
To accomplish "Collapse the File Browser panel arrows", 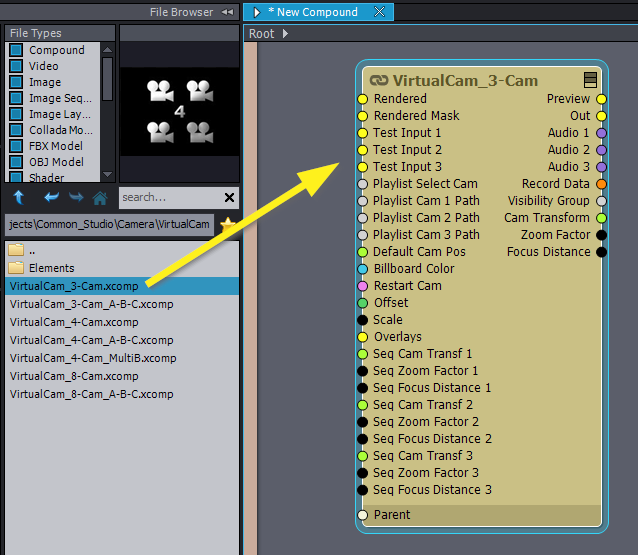I will (x=228, y=12).
